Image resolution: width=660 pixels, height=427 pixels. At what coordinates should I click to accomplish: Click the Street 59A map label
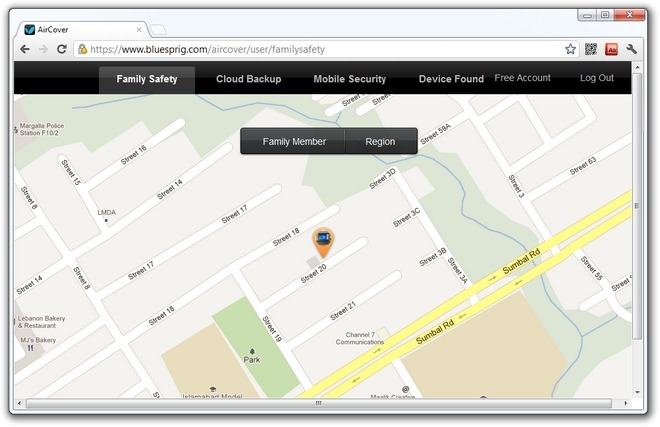436,134
